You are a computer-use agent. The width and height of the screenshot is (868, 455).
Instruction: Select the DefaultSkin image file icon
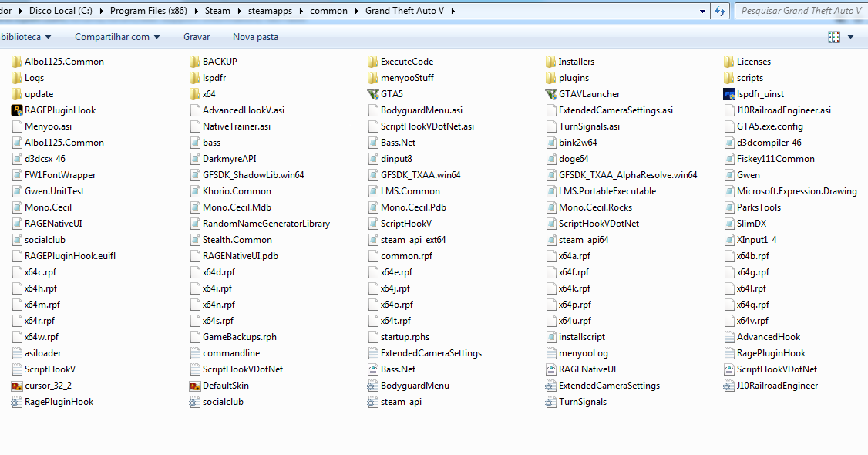[x=195, y=386]
